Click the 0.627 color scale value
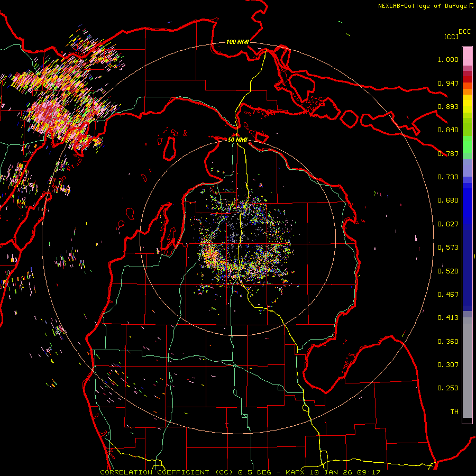 point(448,224)
